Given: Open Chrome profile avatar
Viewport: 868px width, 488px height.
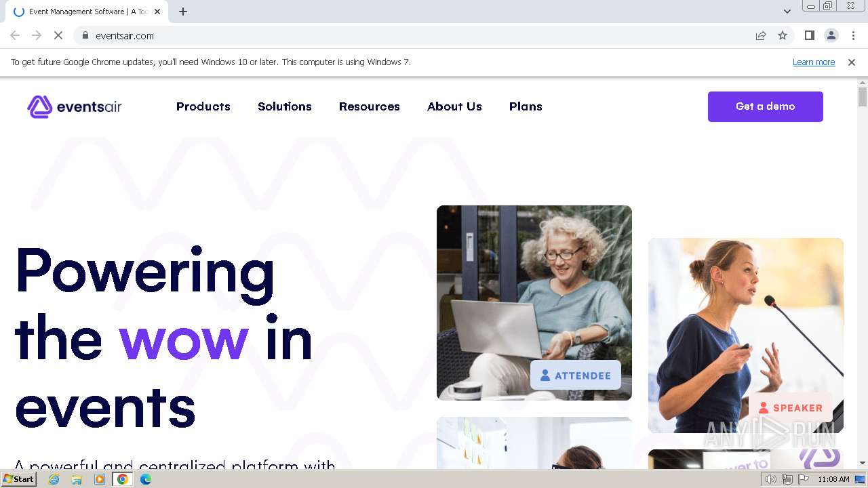Looking at the screenshot, I should point(831,35).
